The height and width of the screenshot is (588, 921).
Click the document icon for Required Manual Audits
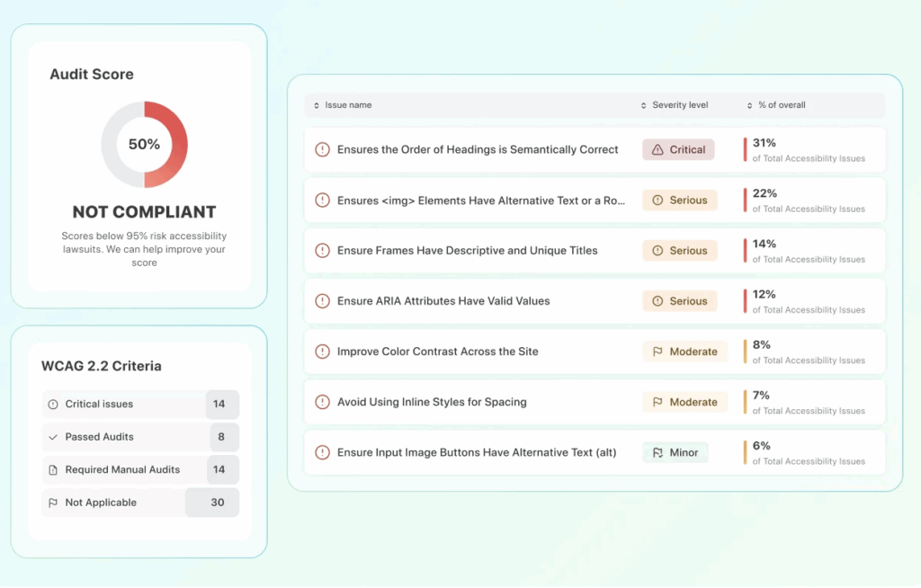point(54,469)
